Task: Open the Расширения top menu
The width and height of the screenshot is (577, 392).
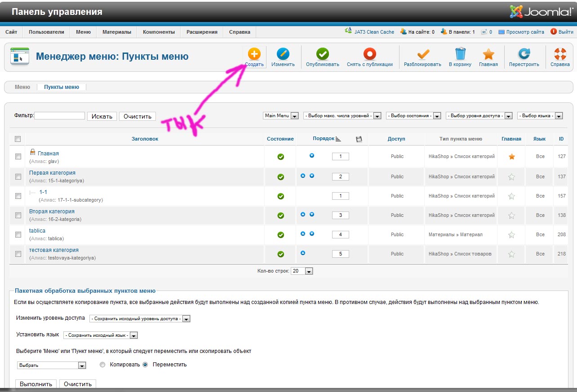Action: click(202, 32)
